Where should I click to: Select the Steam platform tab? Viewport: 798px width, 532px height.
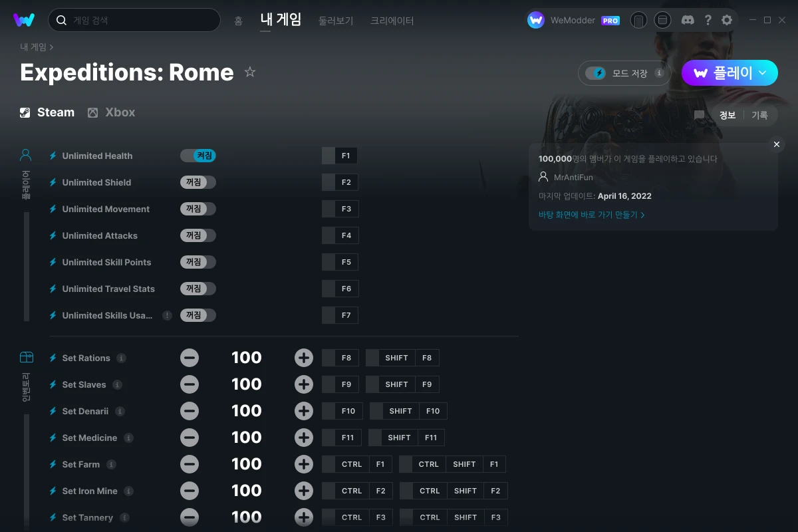[x=47, y=112]
